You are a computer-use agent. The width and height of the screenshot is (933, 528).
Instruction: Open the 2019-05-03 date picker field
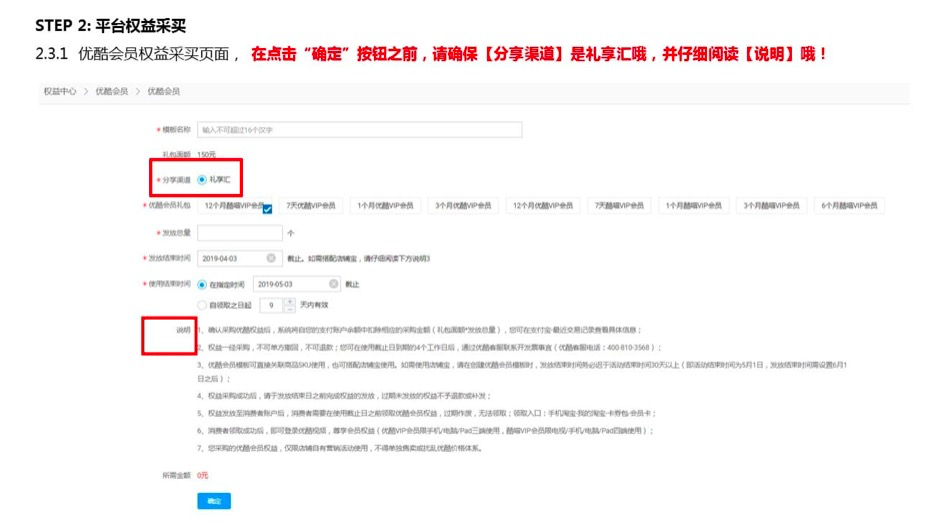[299, 284]
